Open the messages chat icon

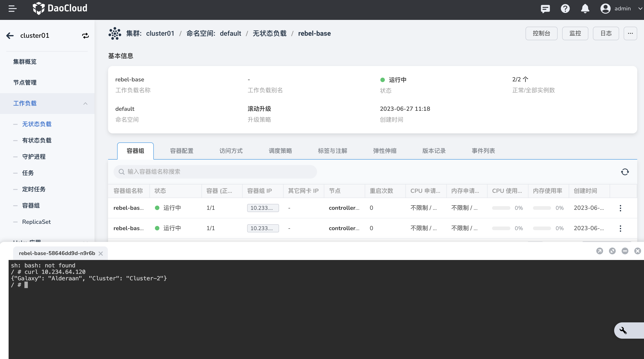coord(545,9)
